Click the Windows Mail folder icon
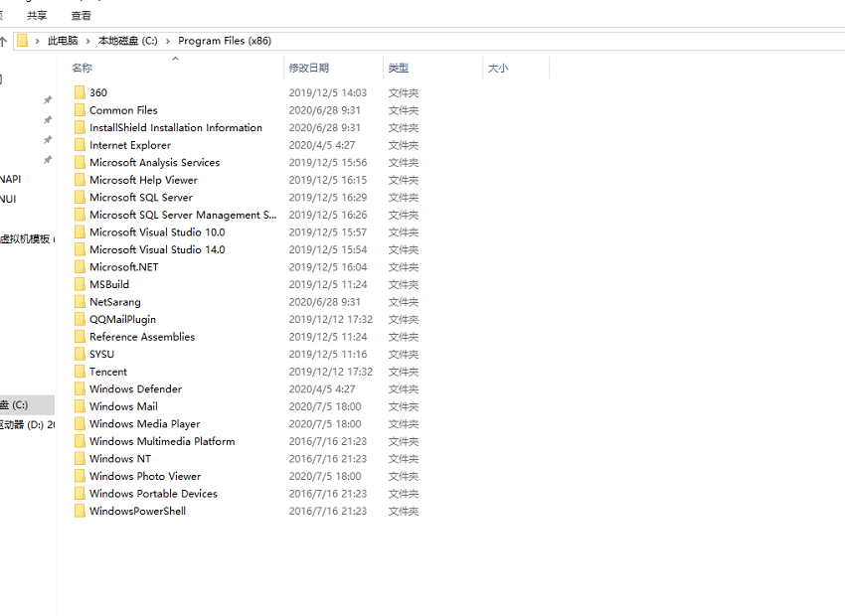 [80, 406]
